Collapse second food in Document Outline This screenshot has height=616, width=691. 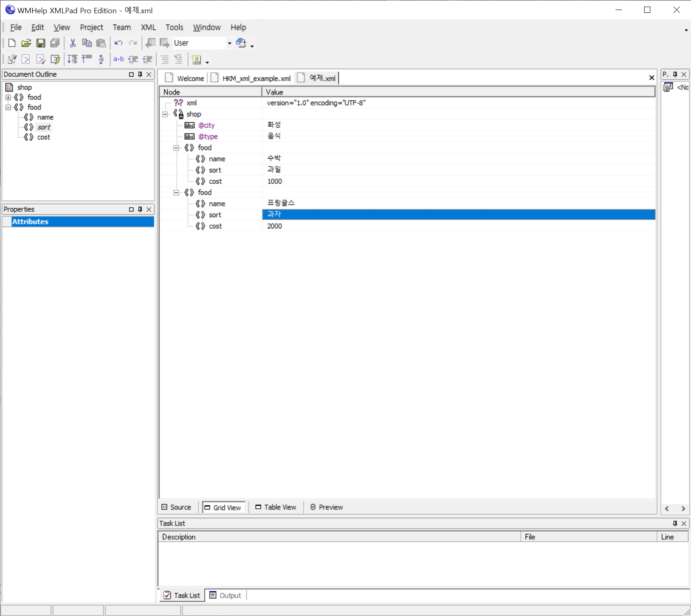coord(8,107)
